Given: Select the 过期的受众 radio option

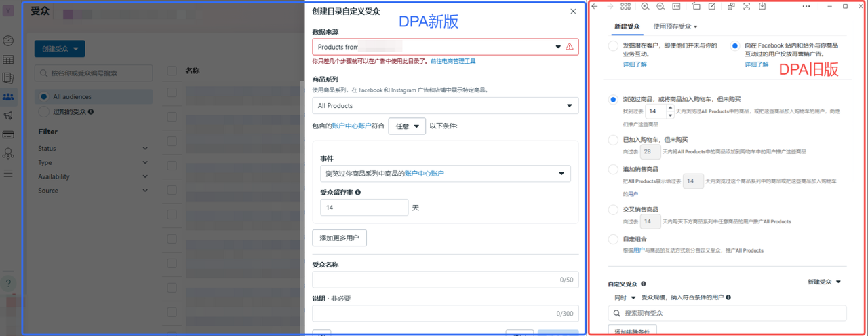Looking at the screenshot, I should [44, 111].
